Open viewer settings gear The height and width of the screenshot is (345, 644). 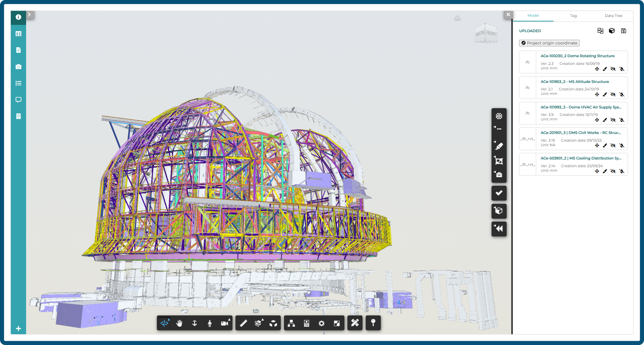coord(321,323)
